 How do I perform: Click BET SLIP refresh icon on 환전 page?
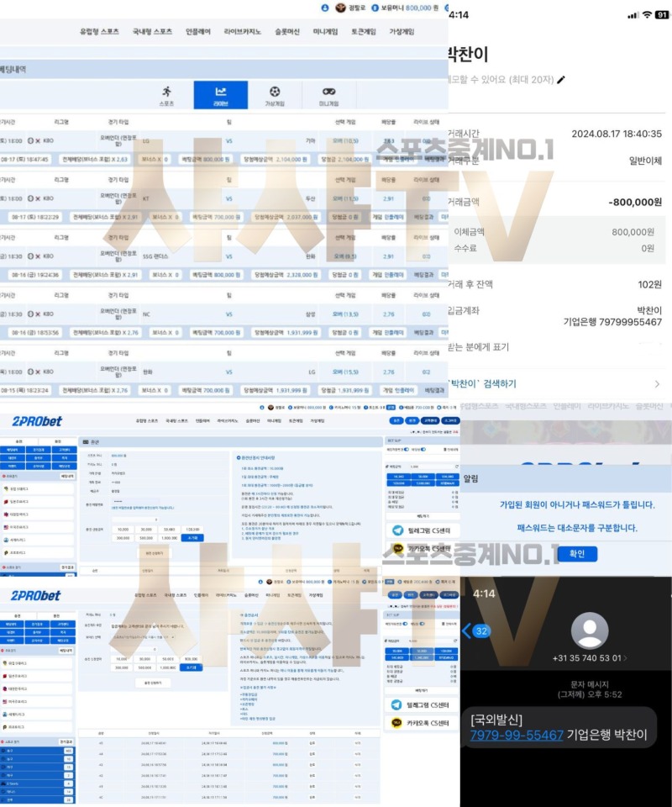click(x=456, y=467)
